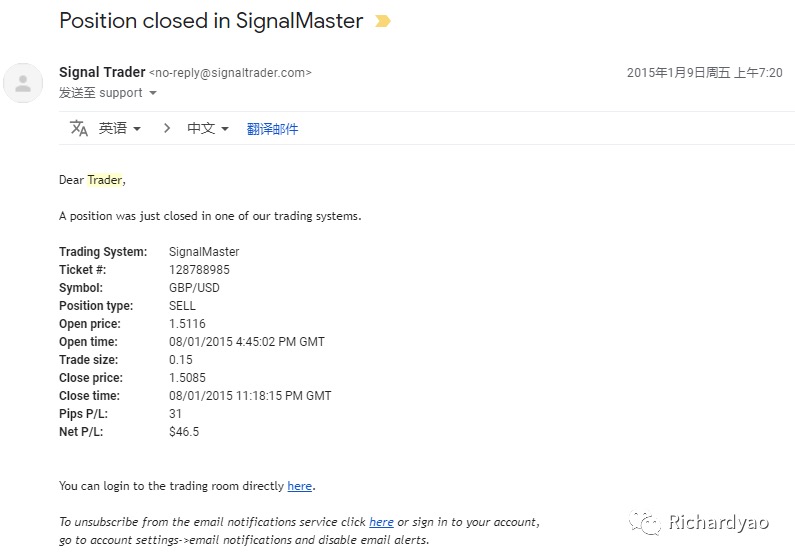Image resolution: width=795 pixels, height=558 pixels.
Task: Click the ticket number 128788985
Action: [199, 270]
